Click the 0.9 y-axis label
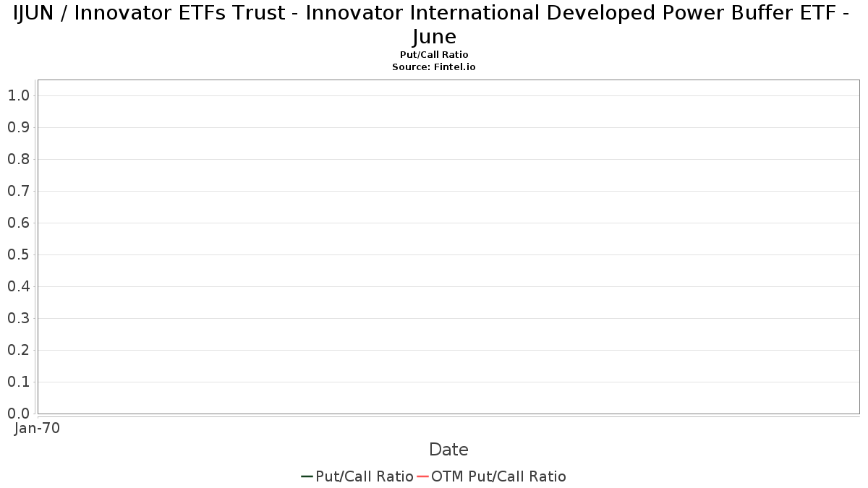This screenshot has width=868, height=488. [x=18, y=127]
